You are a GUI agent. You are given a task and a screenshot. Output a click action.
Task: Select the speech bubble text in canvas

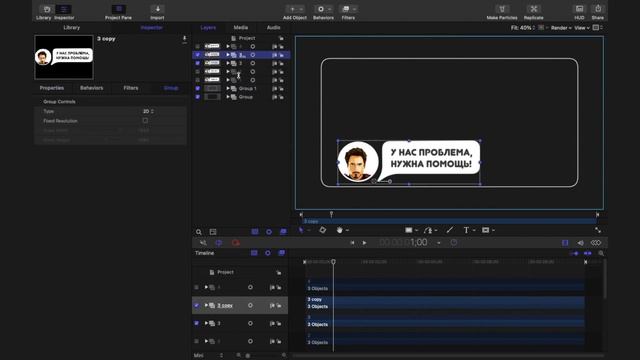click(x=431, y=158)
